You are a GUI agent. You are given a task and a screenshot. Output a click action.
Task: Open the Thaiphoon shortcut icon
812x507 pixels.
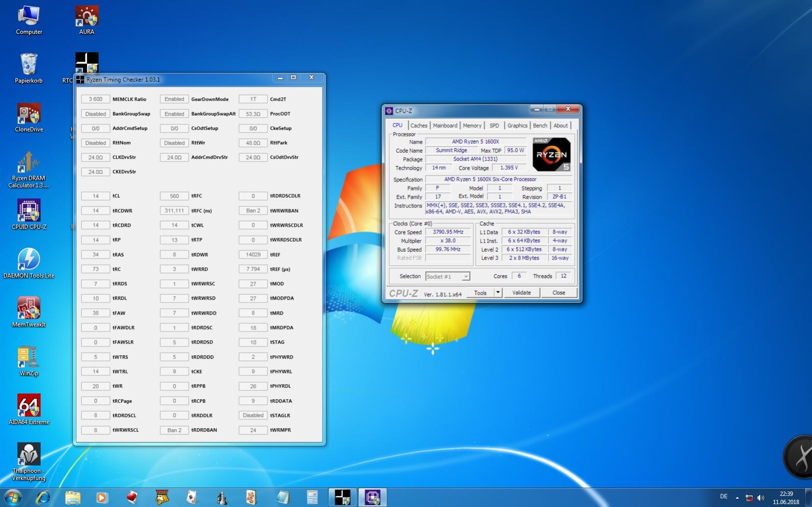29,454
